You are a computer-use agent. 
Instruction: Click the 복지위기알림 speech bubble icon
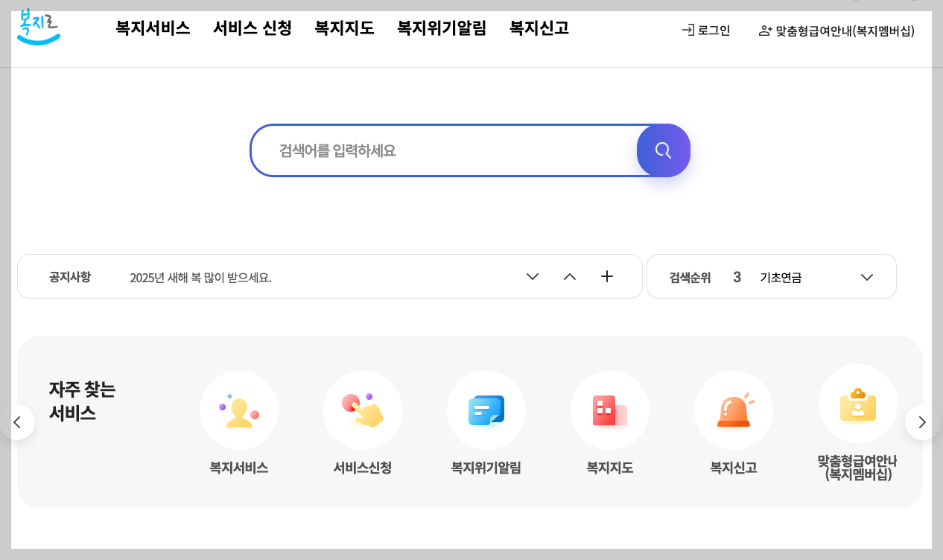point(486,410)
